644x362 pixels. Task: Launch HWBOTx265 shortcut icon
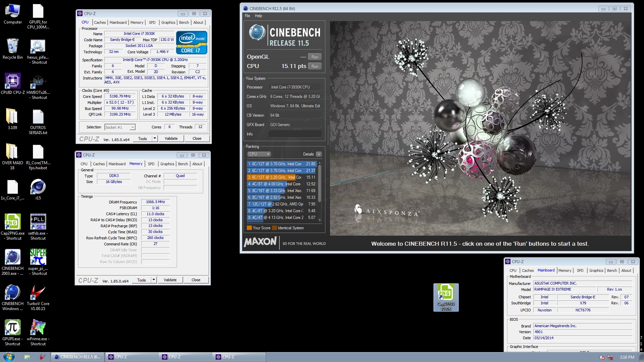coord(38,87)
